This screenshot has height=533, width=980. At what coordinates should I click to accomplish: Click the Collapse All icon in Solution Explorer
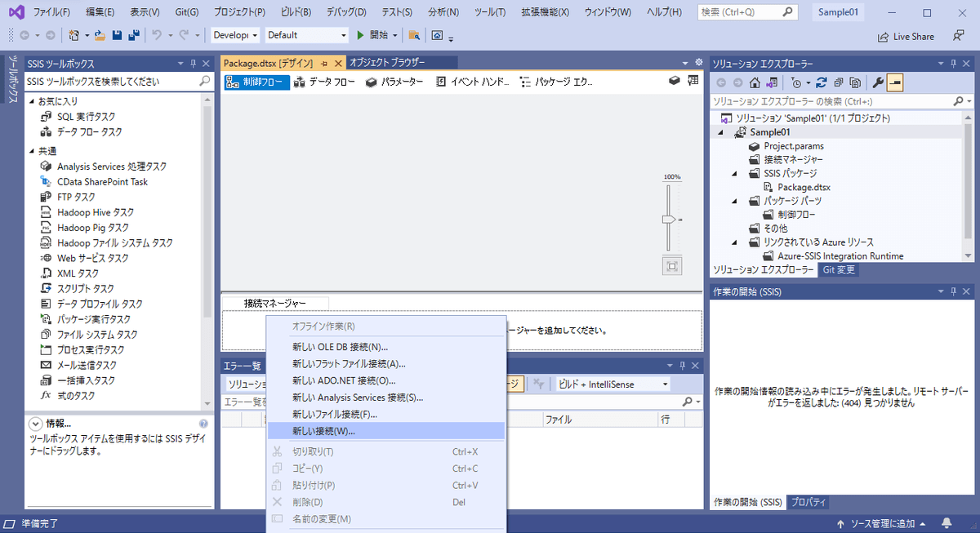[x=838, y=82]
